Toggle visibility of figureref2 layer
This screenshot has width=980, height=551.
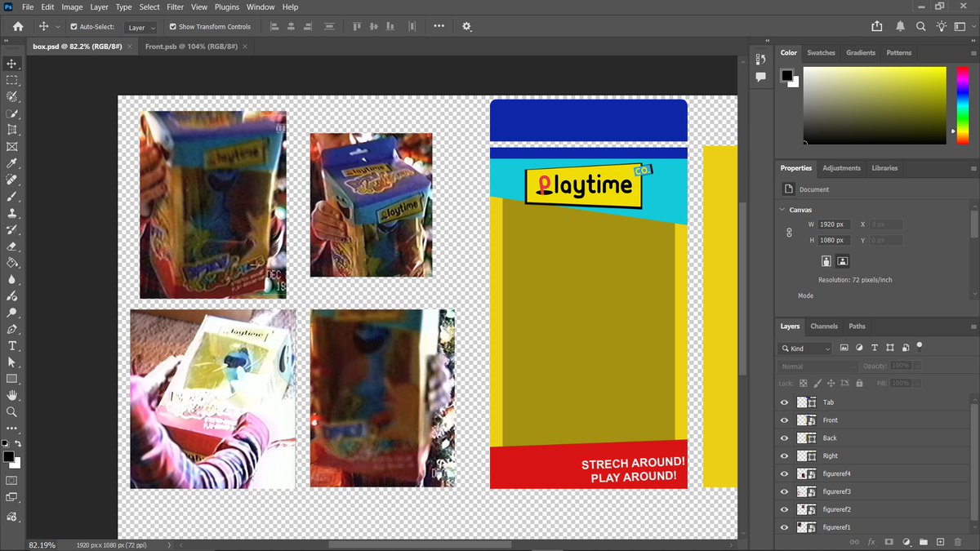784,509
